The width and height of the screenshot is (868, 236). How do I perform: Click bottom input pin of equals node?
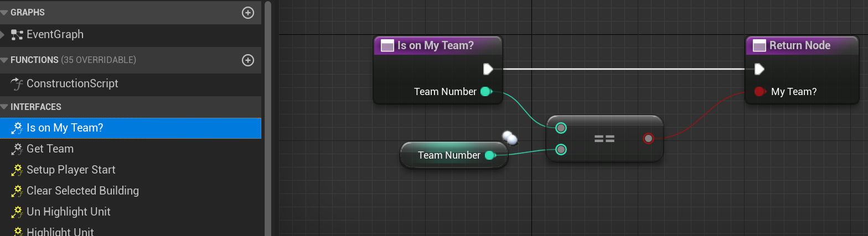[561, 149]
